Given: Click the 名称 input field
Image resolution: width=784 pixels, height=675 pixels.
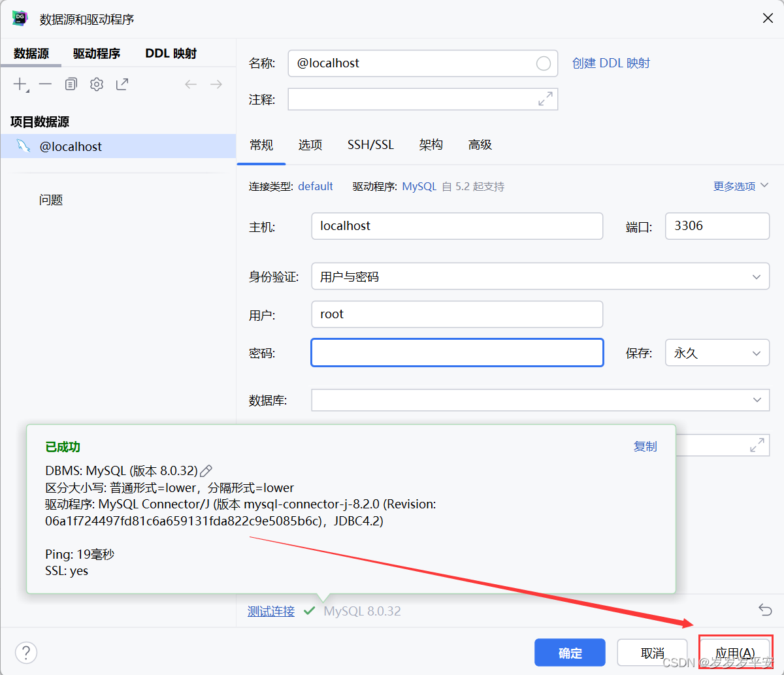Looking at the screenshot, I should (423, 63).
